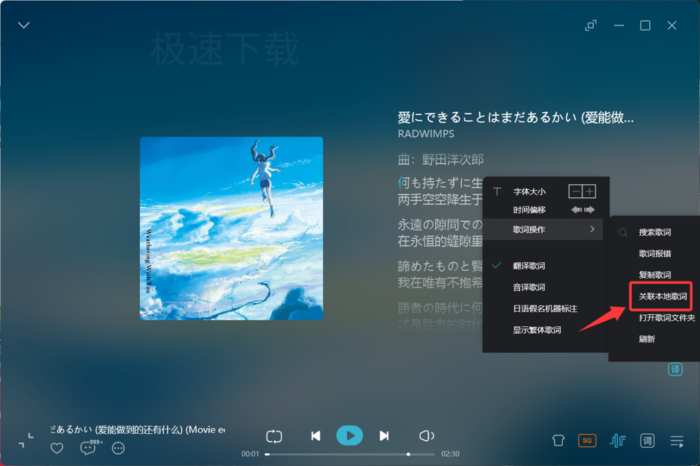Image resolution: width=700 pixels, height=466 pixels.
Task: Open the playlist queue icon
Action: click(677, 441)
